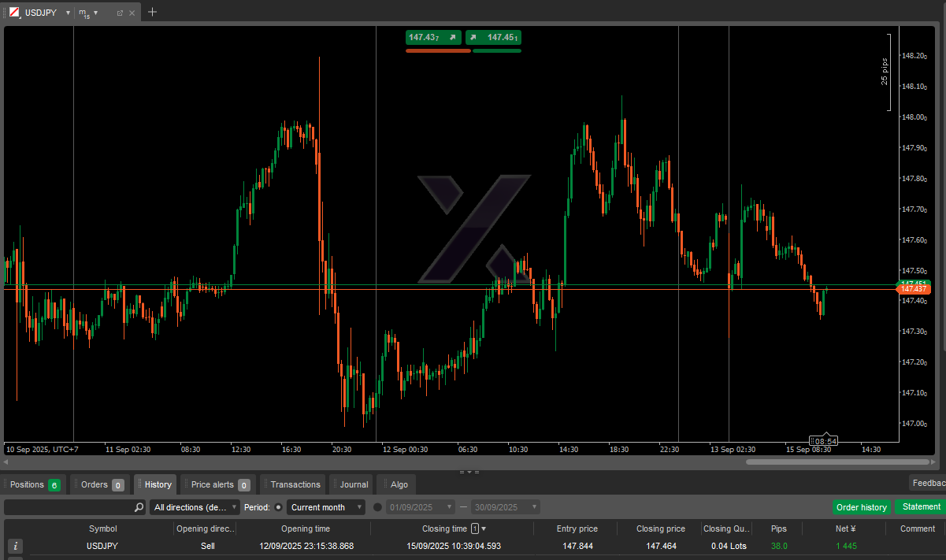
Task: Click the chart horizontal scrollbar thumb
Action: pyautogui.click(x=837, y=462)
